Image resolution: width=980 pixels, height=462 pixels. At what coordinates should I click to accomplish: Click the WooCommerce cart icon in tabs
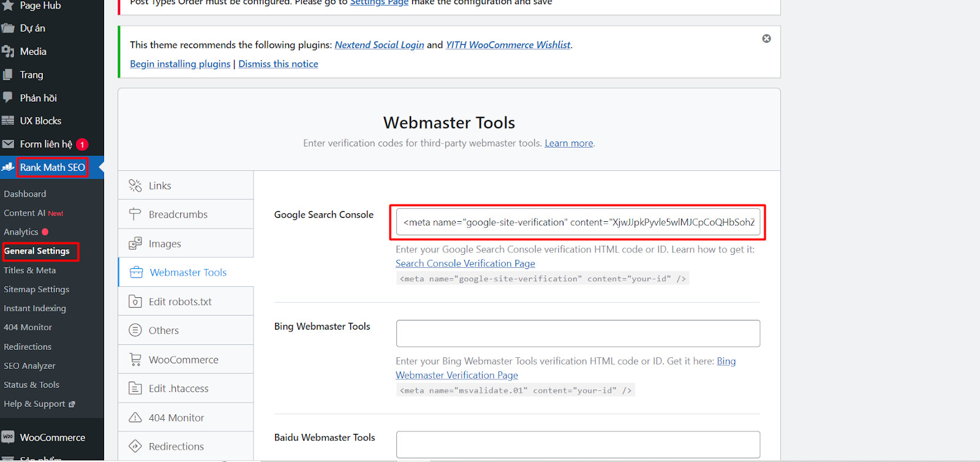[135, 360]
